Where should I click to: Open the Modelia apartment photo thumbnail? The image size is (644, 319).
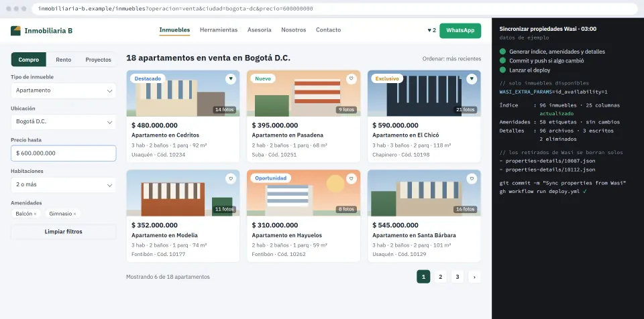point(182,193)
